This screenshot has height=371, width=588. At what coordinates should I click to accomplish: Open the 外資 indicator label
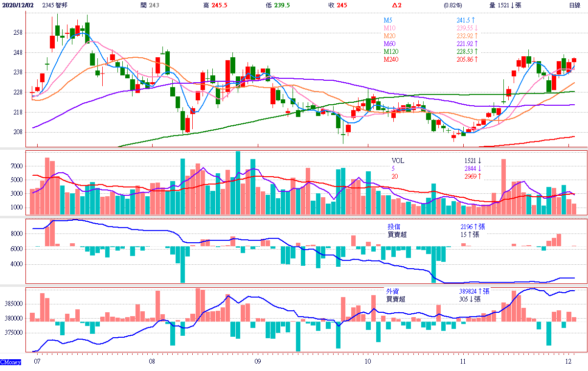point(392,291)
